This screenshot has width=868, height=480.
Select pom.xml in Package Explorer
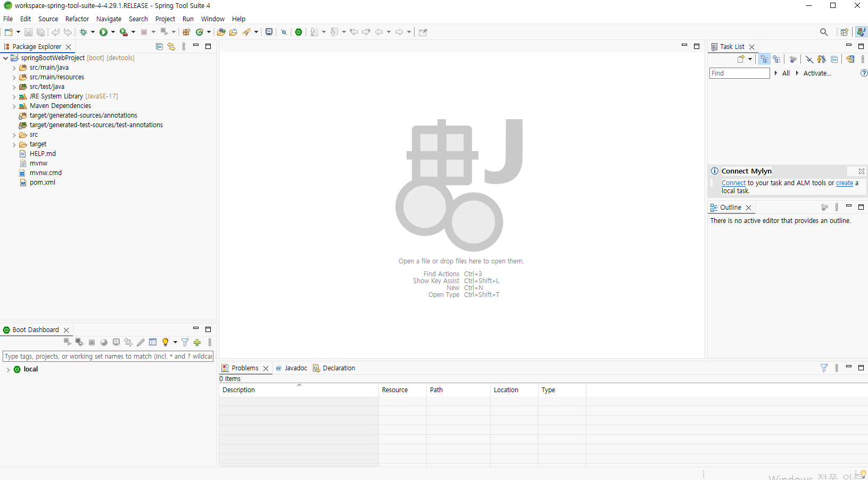click(43, 183)
